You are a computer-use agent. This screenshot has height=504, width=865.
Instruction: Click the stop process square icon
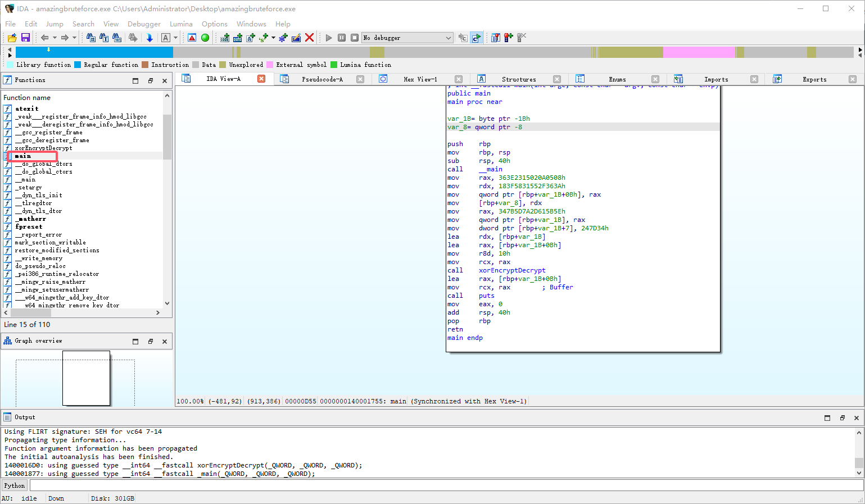pos(355,38)
